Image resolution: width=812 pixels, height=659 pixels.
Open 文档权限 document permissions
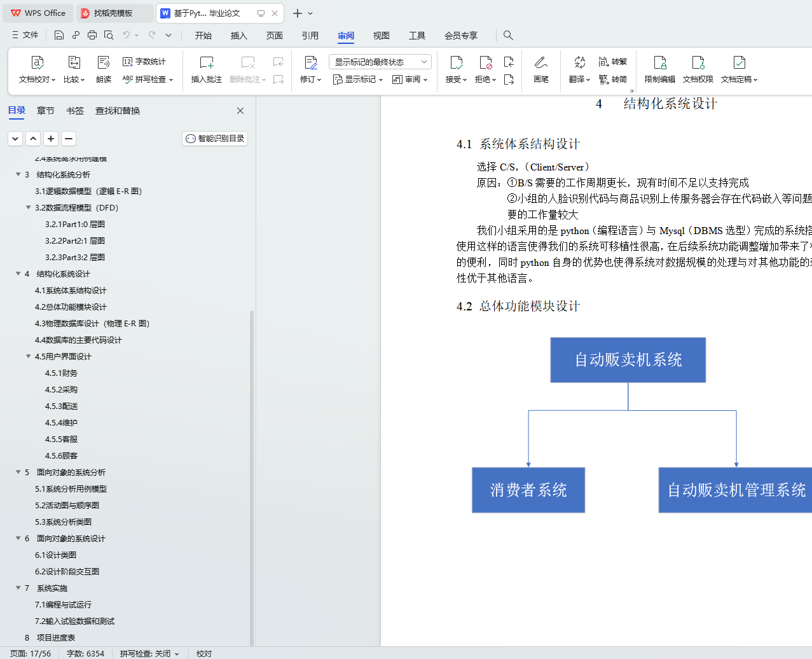pyautogui.click(x=698, y=69)
